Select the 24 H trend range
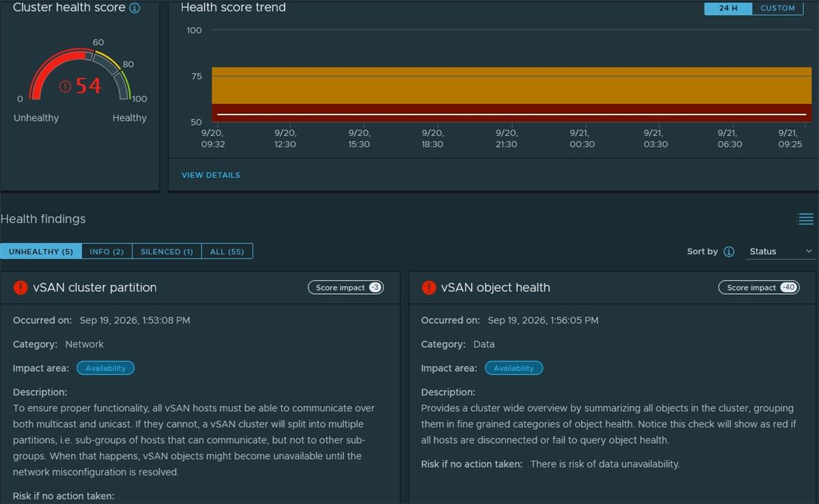Image resolution: width=819 pixels, height=504 pixels. 728,8
